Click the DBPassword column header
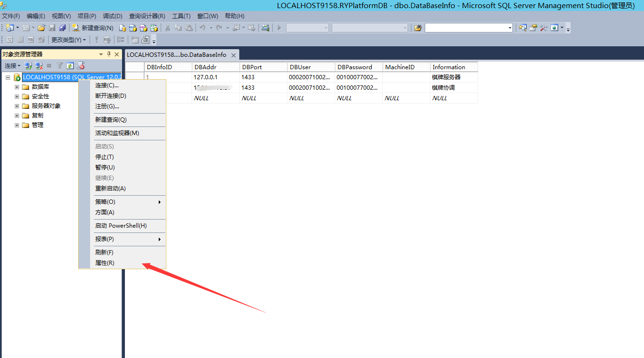The width and height of the screenshot is (644, 358). point(354,67)
